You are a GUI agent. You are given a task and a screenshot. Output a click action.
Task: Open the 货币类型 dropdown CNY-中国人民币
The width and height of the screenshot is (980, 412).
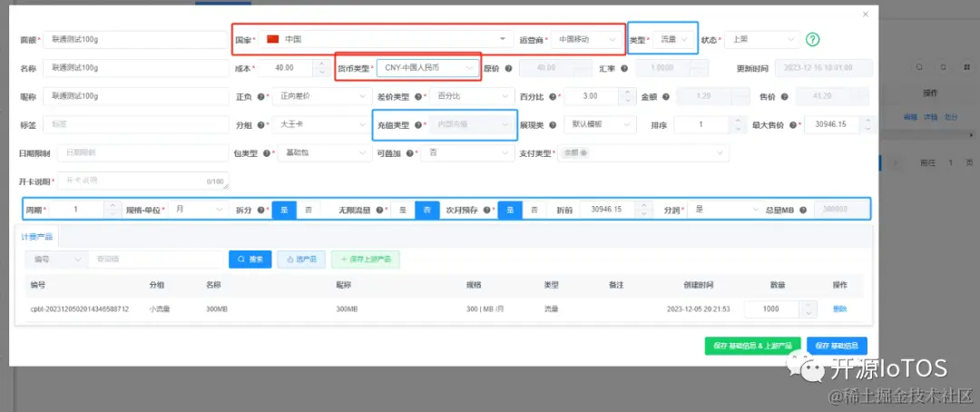tap(427, 67)
